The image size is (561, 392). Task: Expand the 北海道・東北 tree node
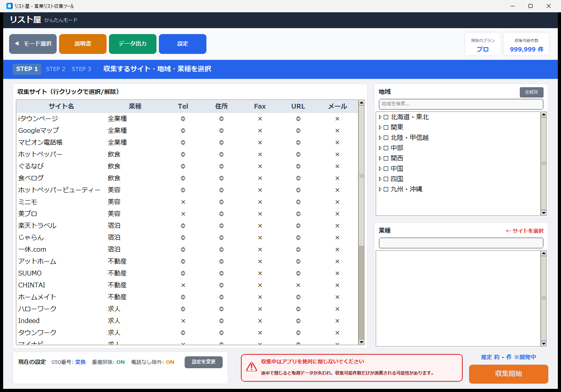pyautogui.click(x=380, y=117)
